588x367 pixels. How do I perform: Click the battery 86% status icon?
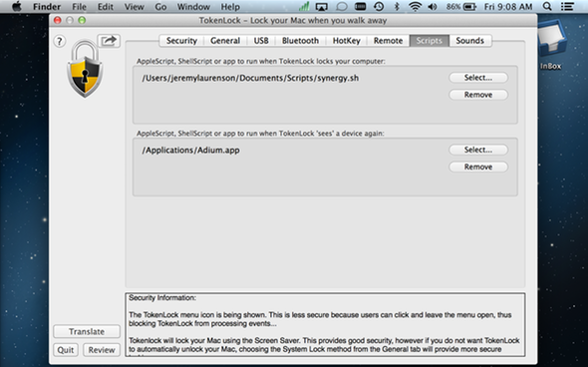click(460, 6)
